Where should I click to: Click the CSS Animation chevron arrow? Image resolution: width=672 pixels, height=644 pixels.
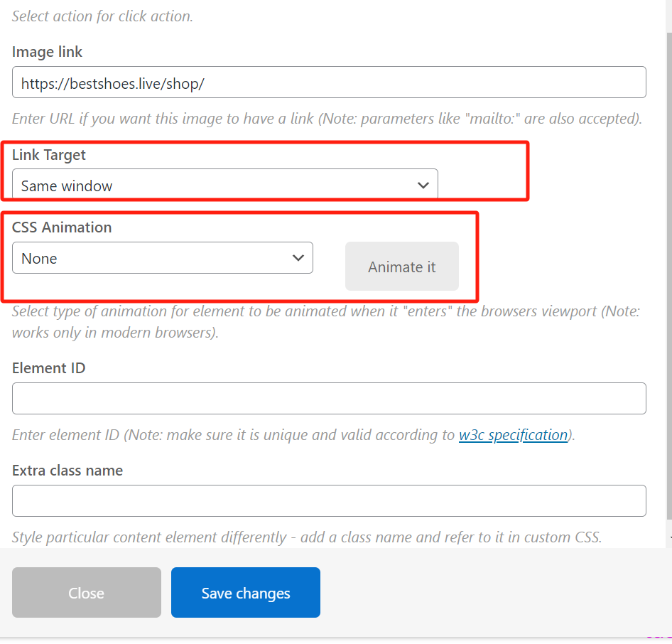pos(298,258)
